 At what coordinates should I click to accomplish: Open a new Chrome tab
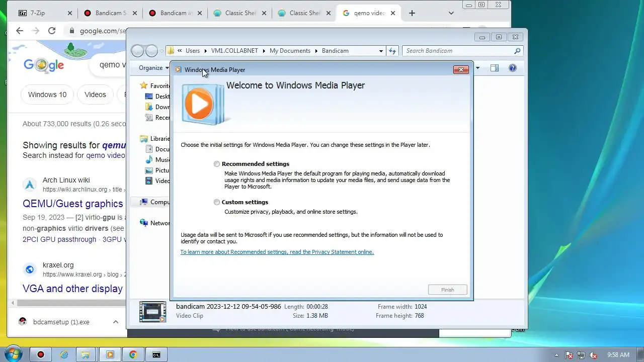pyautogui.click(x=412, y=13)
